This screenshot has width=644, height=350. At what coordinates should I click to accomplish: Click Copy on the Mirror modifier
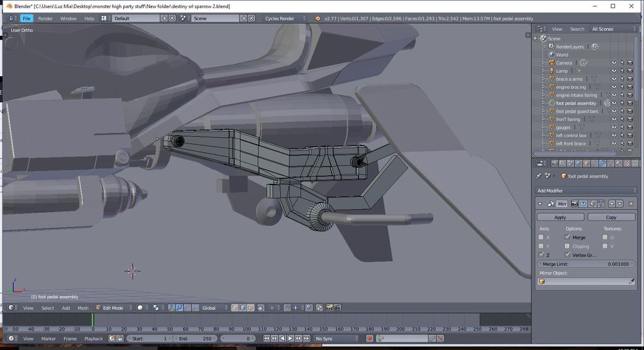[611, 217]
